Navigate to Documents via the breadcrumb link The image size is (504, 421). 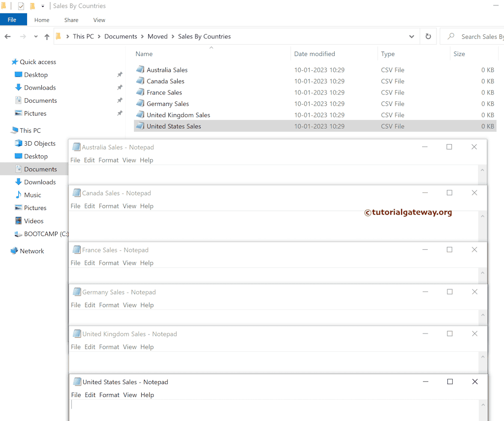(121, 36)
